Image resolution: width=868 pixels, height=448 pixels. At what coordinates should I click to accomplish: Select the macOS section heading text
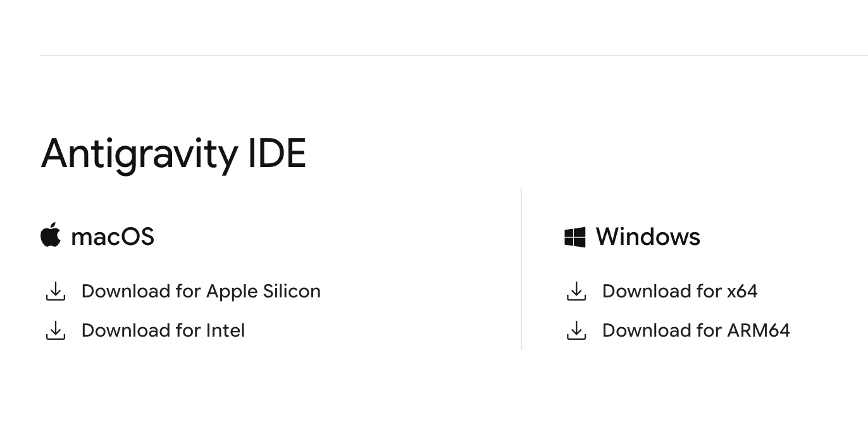coord(113,237)
